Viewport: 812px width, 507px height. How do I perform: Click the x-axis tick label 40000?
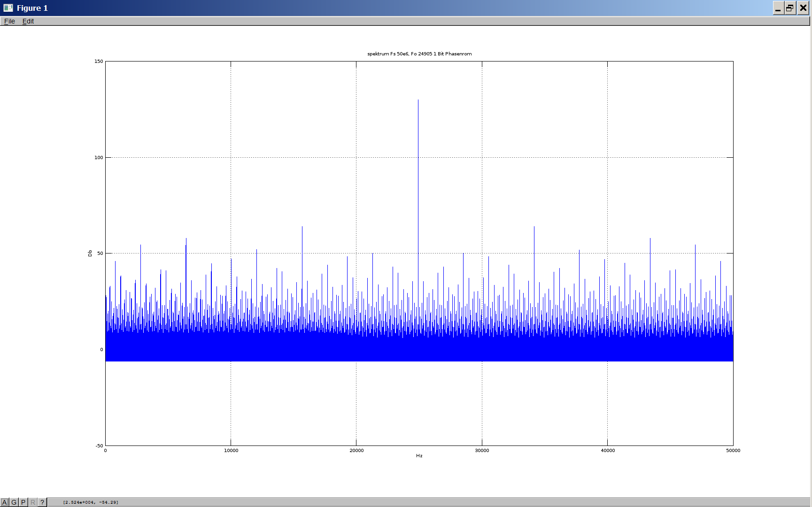pyautogui.click(x=608, y=451)
